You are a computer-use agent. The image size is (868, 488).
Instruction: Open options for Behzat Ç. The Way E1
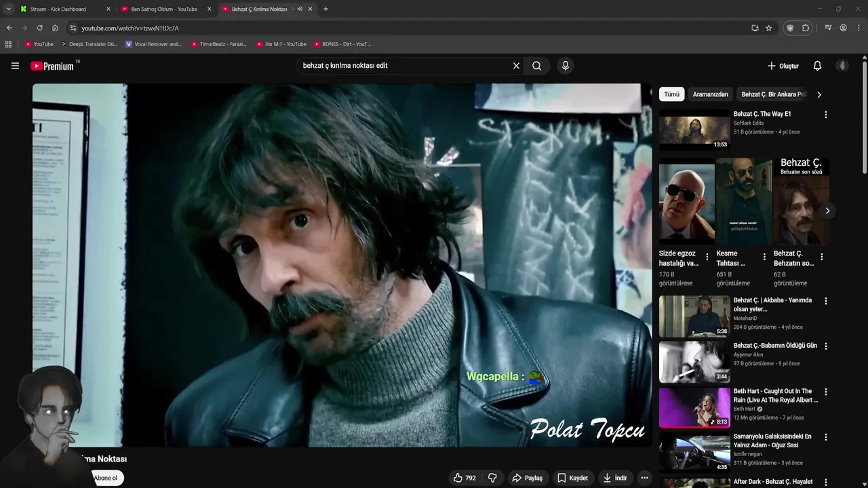[825, 115]
